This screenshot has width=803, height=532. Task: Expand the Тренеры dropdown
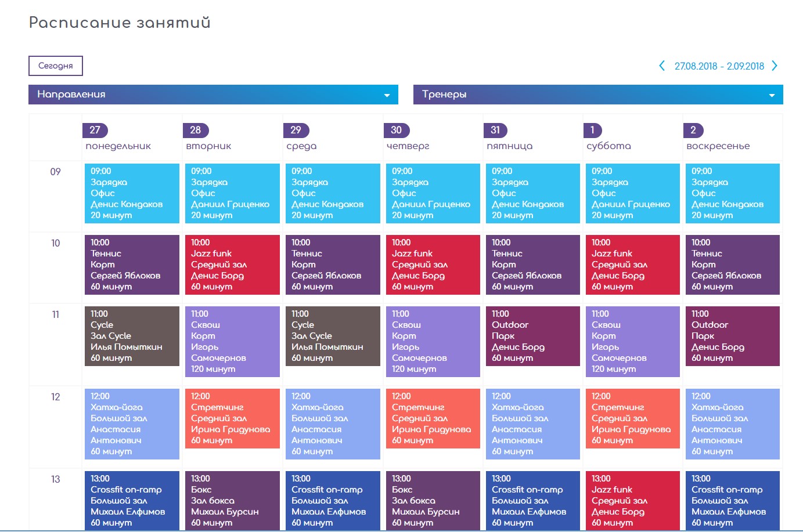598,95
